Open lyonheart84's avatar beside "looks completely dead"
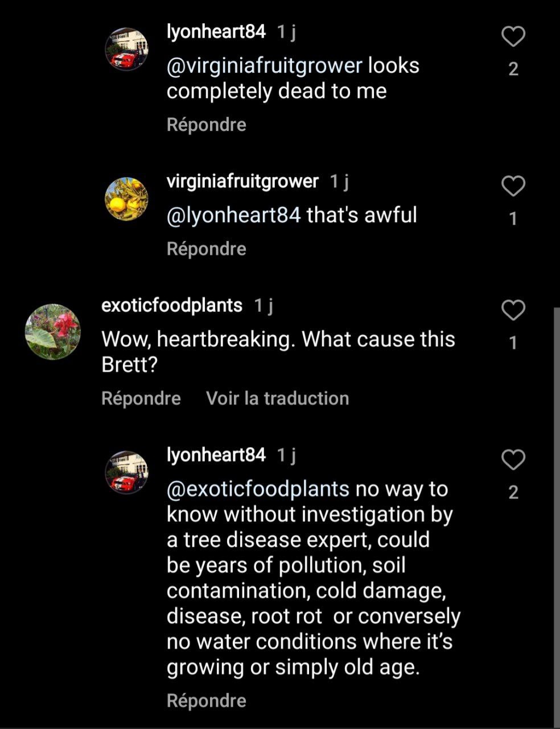Viewport: 560px width, 729px height. 126,50
